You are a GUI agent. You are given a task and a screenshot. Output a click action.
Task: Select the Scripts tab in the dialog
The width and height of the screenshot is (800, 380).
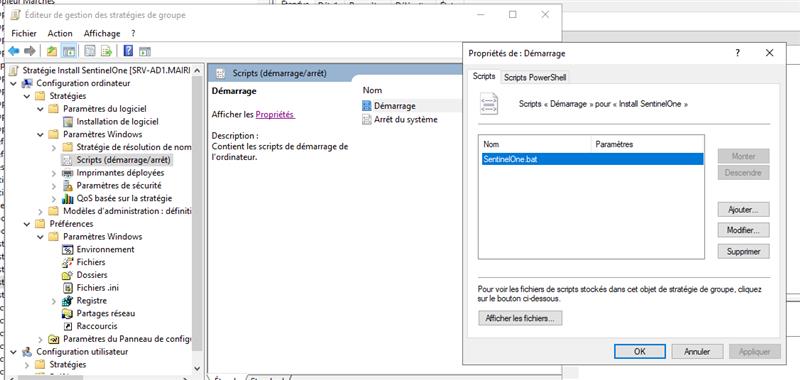tap(484, 77)
